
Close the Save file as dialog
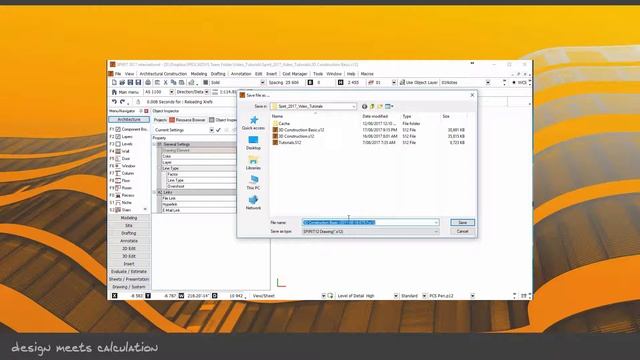[472, 95]
